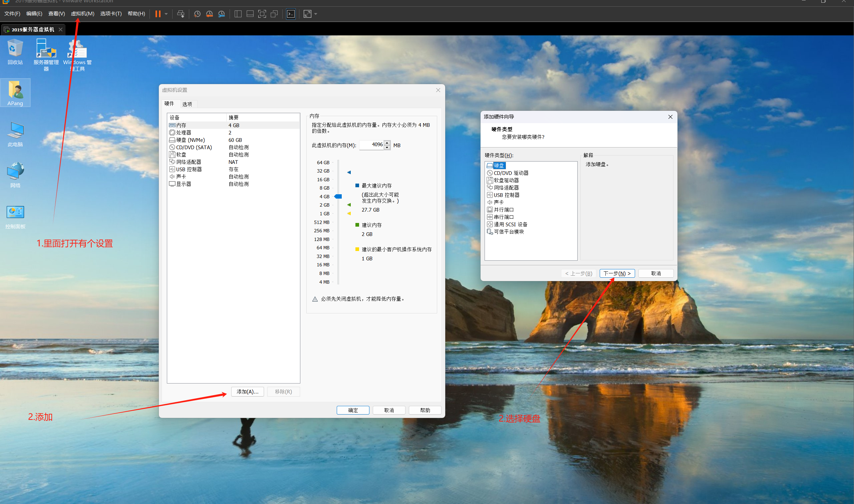Take a snapshot via the clock-plus icon
The height and width of the screenshot is (504, 854).
tap(197, 14)
